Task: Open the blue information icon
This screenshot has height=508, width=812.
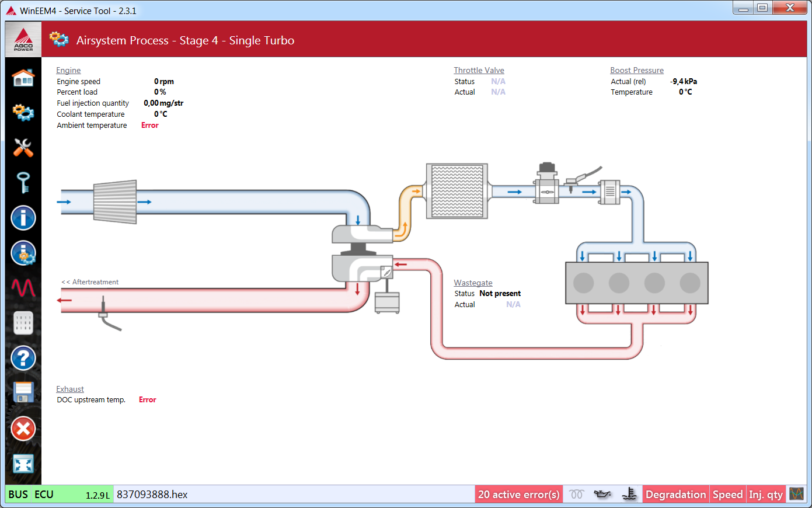Action: click(x=23, y=218)
